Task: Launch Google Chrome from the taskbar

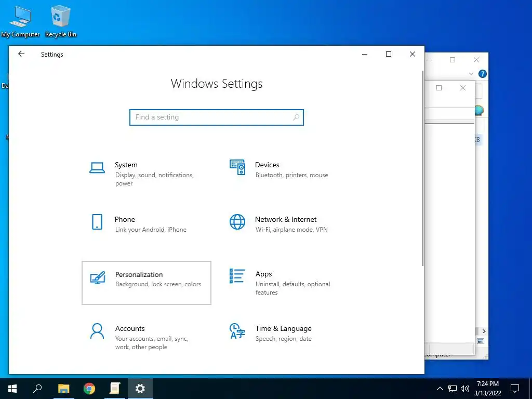Action: click(89, 389)
